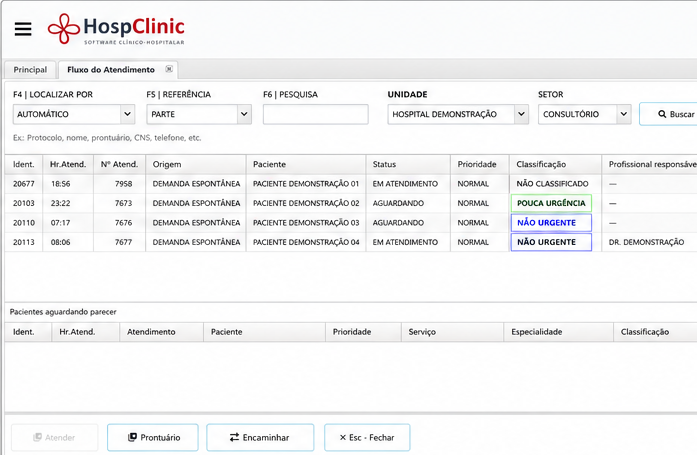
Task: Click AGUARDANDO status for patient 02
Action: point(398,203)
